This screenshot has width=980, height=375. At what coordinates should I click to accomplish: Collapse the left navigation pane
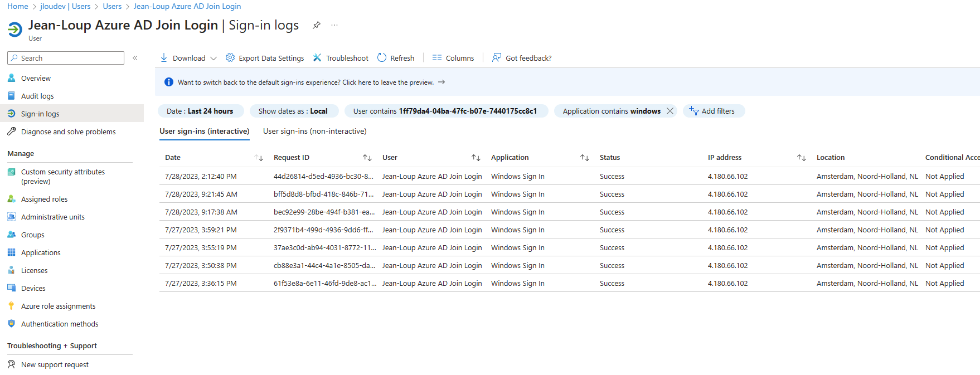click(x=135, y=58)
